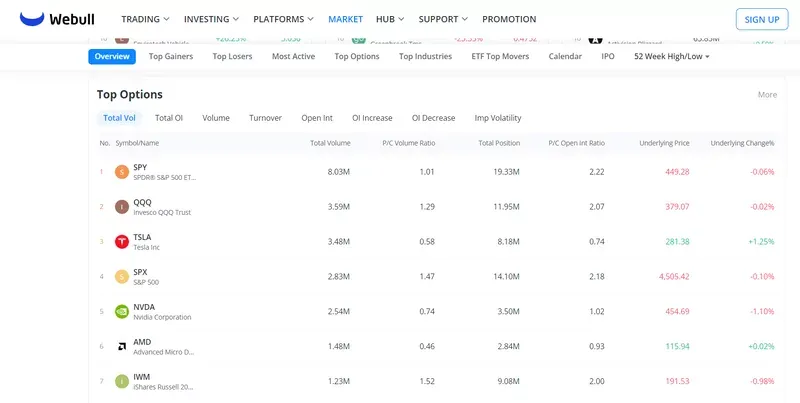800x403 pixels.
Task: Click IWM underlying price 191.53
Action: point(677,381)
